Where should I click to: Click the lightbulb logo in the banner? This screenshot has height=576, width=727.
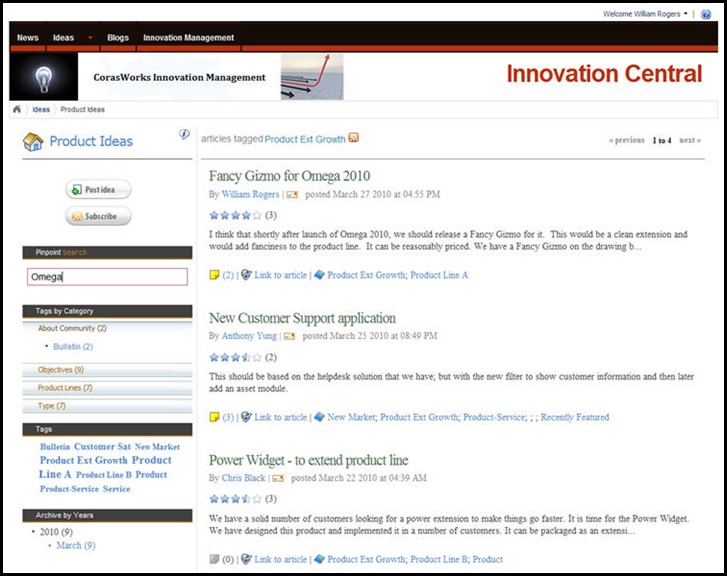[44, 77]
